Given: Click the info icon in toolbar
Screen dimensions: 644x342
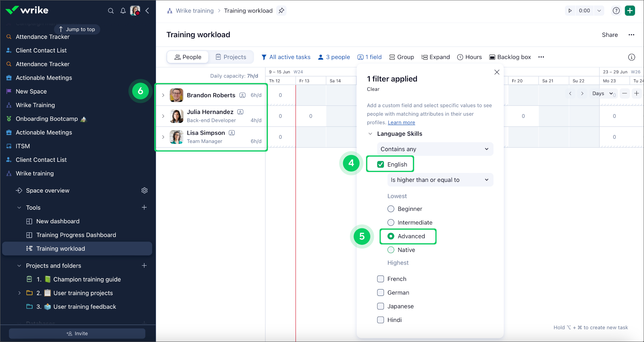Looking at the screenshot, I should 631,57.
